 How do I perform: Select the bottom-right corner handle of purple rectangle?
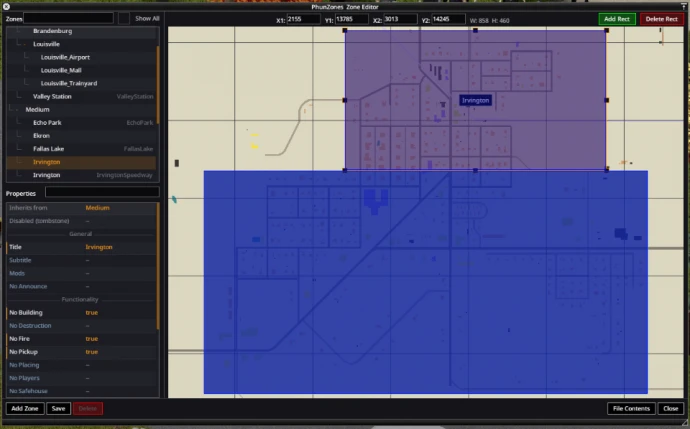coord(606,170)
